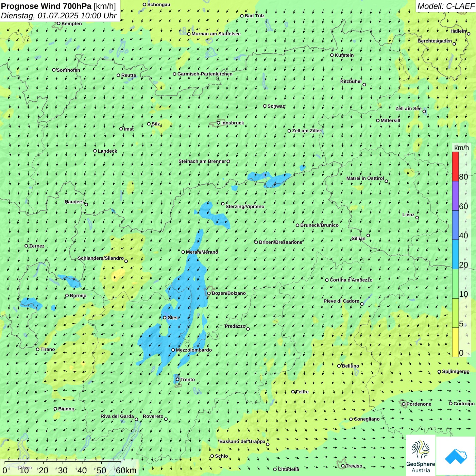Select the Bozen/Bolzano label
The width and height of the screenshot is (476, 476).
tap(228, 293)
